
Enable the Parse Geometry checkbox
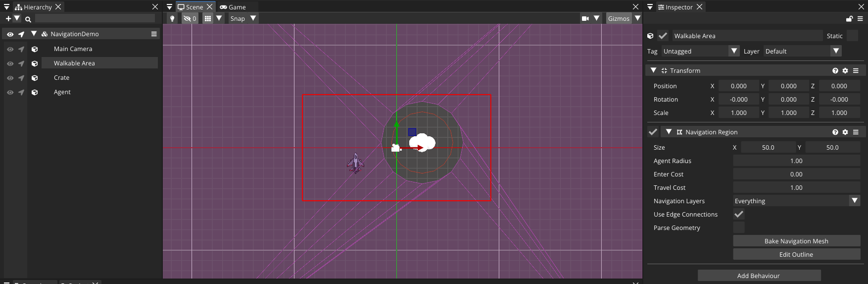point(739,227)
